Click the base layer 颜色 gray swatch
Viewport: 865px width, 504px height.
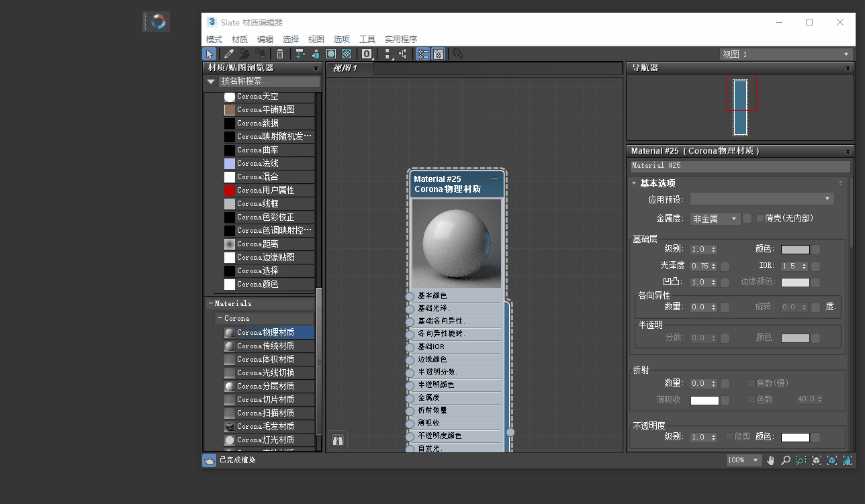click(x=795, y=249)
